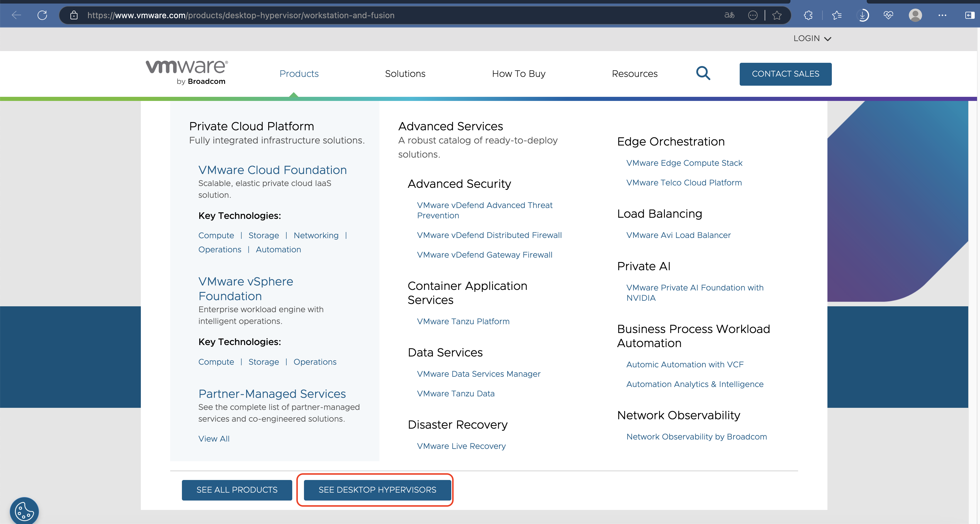Viewport: 980px width, 524px height.
Task: Click Networking under Cloud Foundation technologies
Action: (x=316, y=235)
